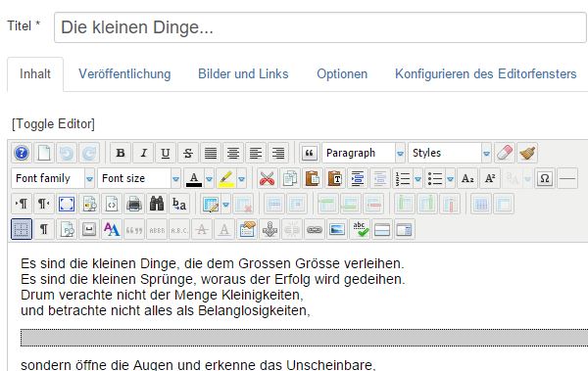Expand numbered list style options
Viewport: 588px width, 371px height.
[417, 178]
